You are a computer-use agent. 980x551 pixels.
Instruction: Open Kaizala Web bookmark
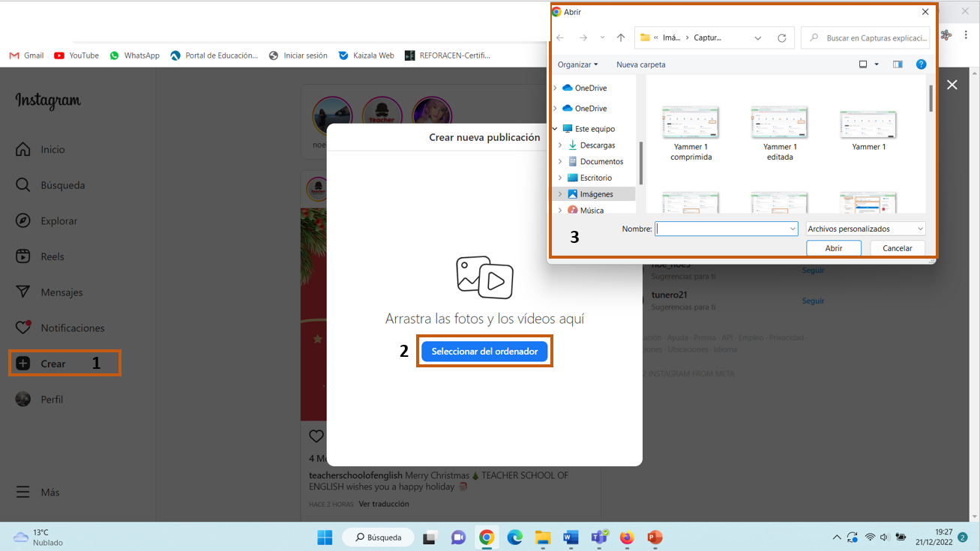tap(366, 55)
